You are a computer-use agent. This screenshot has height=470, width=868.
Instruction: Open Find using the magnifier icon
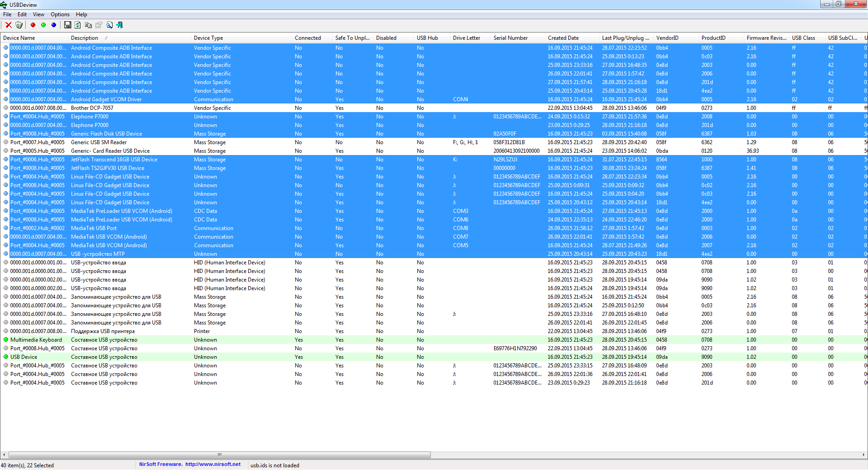[109, 25]
